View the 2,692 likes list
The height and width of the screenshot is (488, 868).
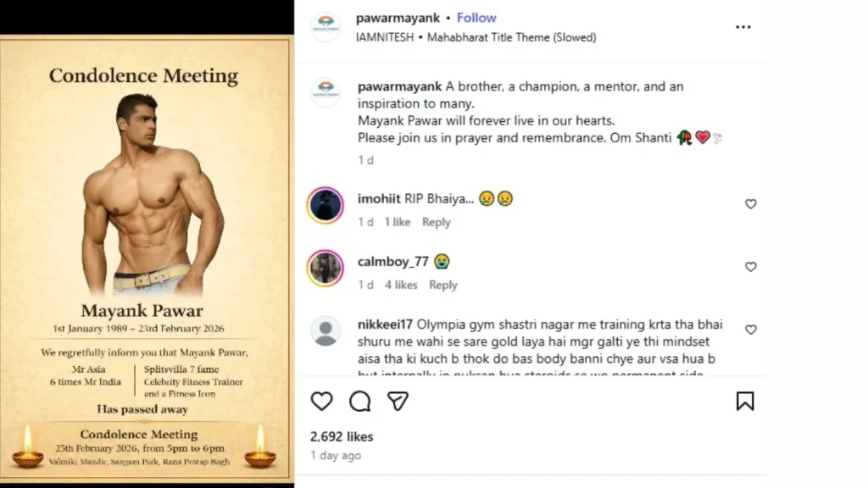[x=342, y=437]
